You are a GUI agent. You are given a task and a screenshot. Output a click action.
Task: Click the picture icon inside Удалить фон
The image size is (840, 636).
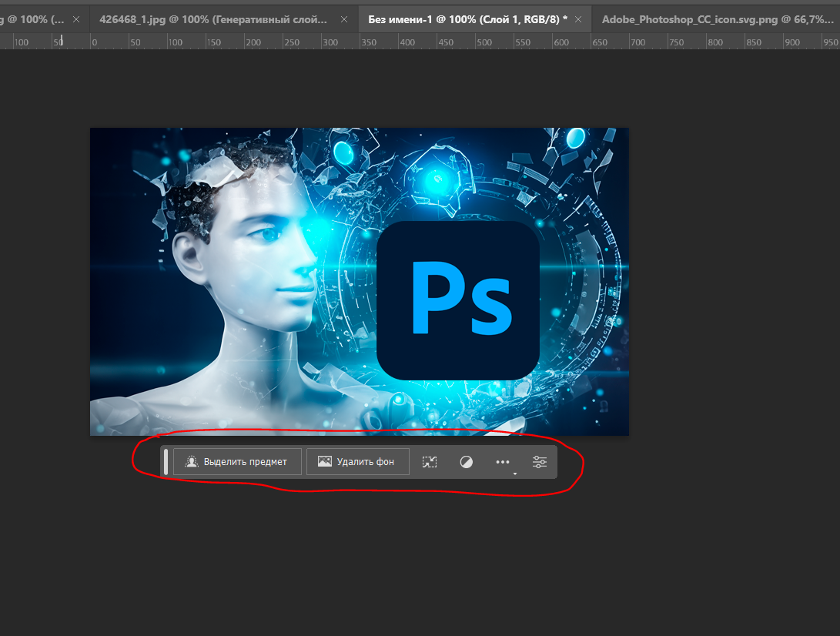[x=325, y=462]
